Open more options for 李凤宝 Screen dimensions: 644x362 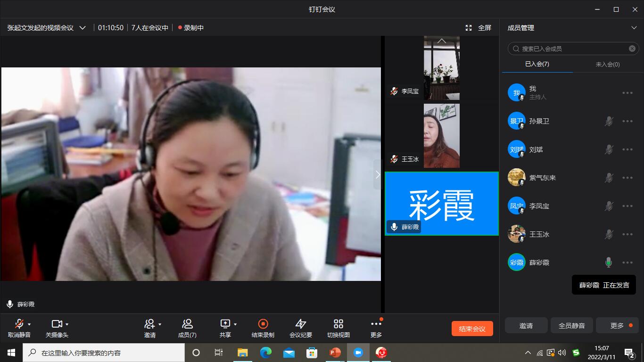pos(627,206)
